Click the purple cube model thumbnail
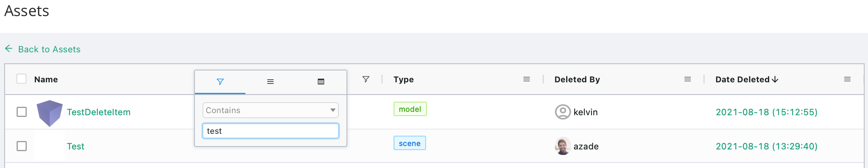Image resolution: width=868 pixels, height=168 pixels. pyautogui.click(x=50, y=113)
